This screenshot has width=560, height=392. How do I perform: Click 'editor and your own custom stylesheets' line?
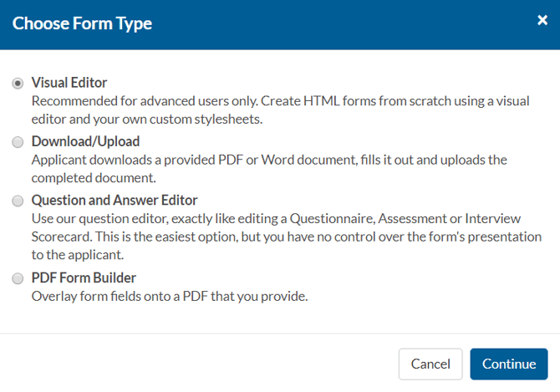[x=147, y=120]
